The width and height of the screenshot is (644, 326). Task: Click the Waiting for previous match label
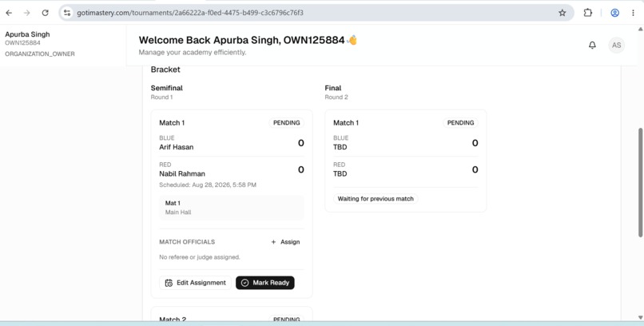(x=376, y=199)
